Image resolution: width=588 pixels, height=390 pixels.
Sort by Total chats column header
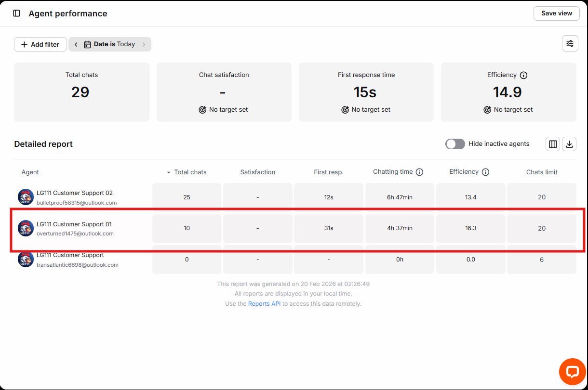190,172
